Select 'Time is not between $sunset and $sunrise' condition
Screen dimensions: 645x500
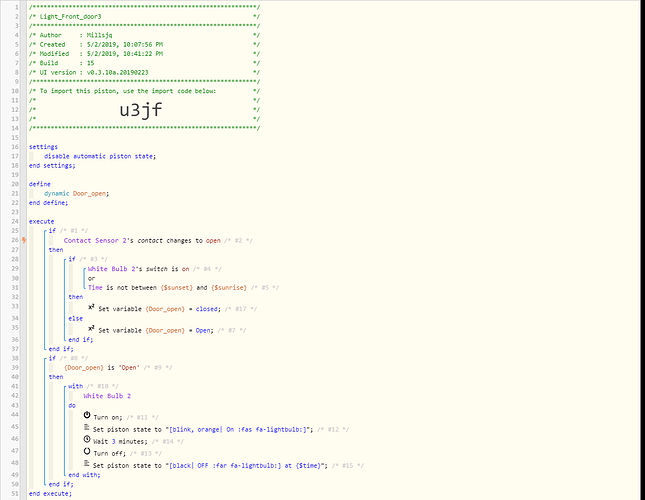tap(167, 287)
